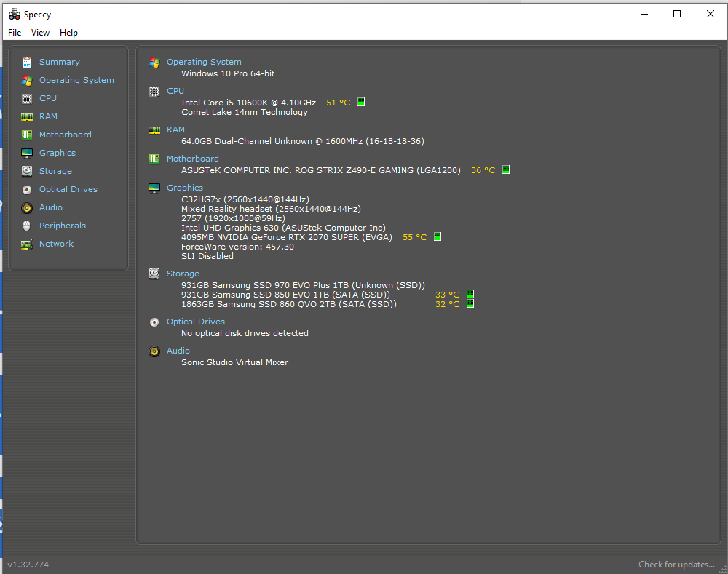Click green indicator for Samsung 860 QVO at 32 °C
The image size is (728, 574).
coord(470,303)
